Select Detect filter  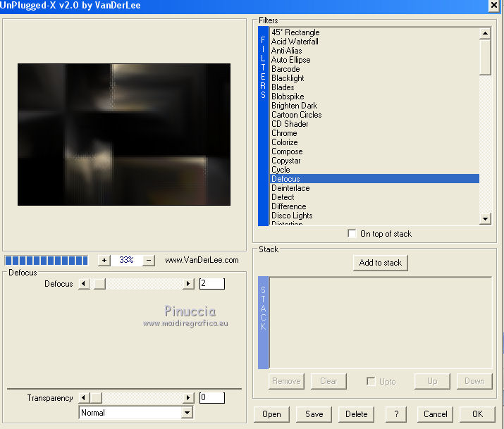click(374, 197)
